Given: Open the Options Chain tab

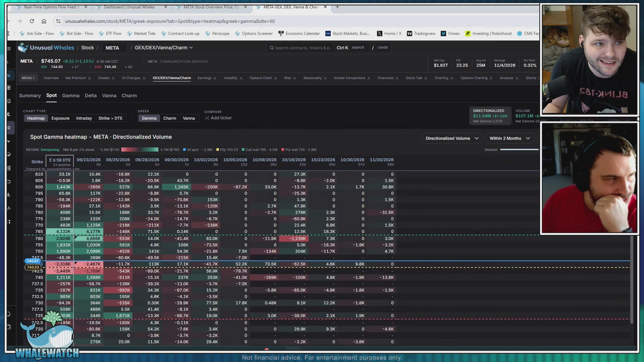Looking at the screenshot, I should point(261,78).
